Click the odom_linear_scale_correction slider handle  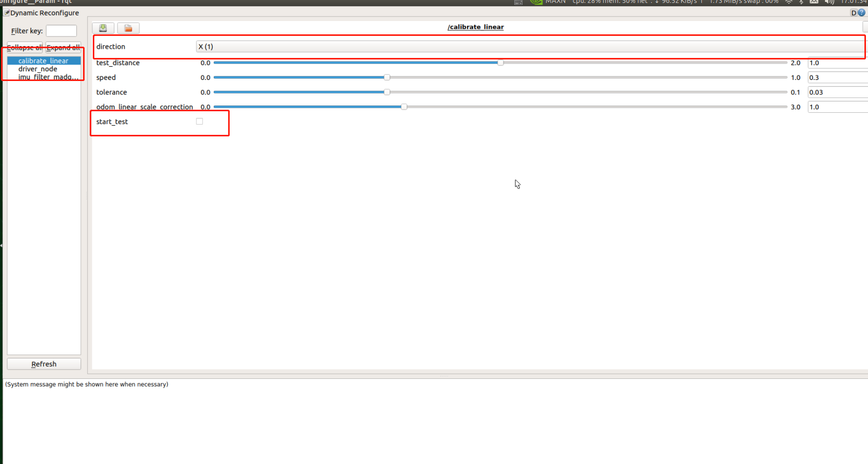click(404, 107)
